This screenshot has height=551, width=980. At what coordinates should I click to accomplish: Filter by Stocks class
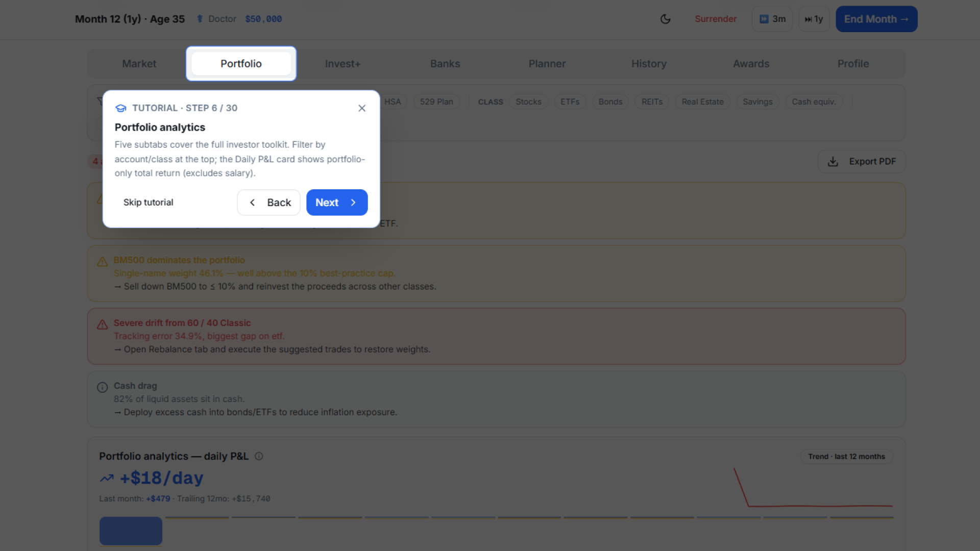[528, 102]
